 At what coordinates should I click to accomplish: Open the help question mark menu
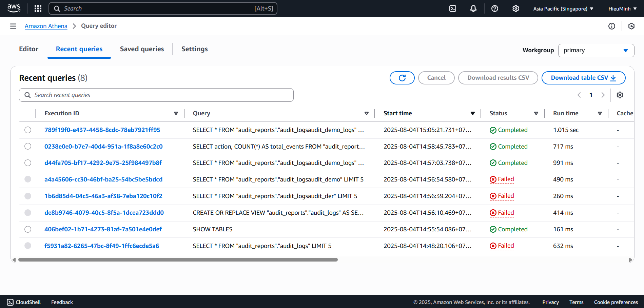click(x=495, y=8)
